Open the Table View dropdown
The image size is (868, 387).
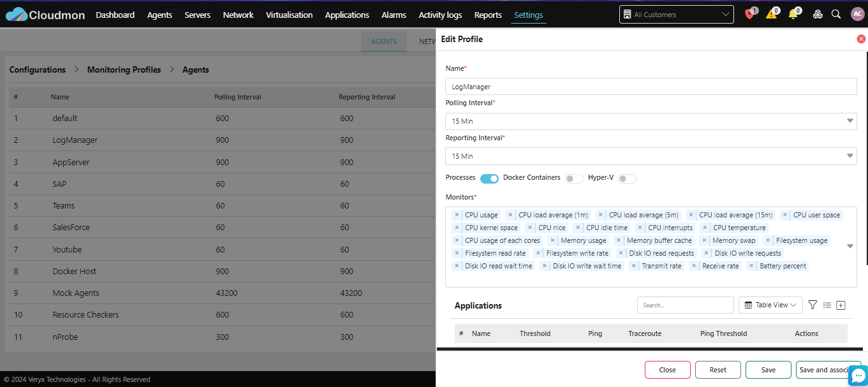[x=770, y=305]
